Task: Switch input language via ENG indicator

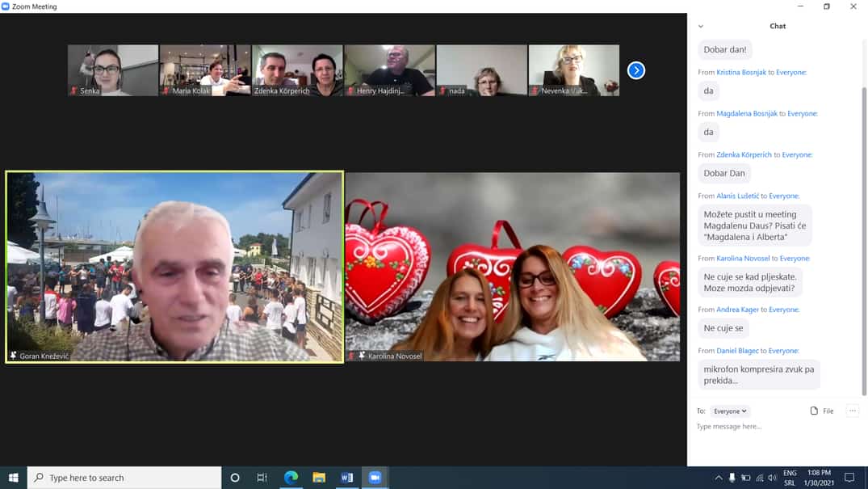Action: (x=790, y=478)
